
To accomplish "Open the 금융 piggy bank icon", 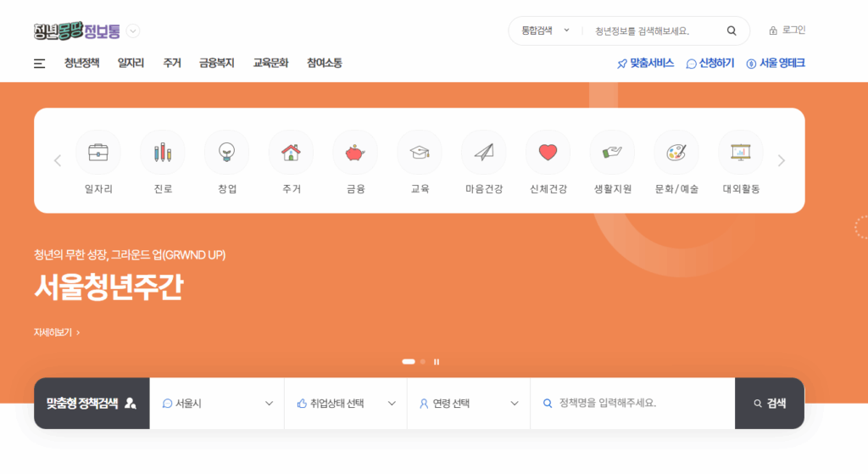I will (x=355, y=153).
